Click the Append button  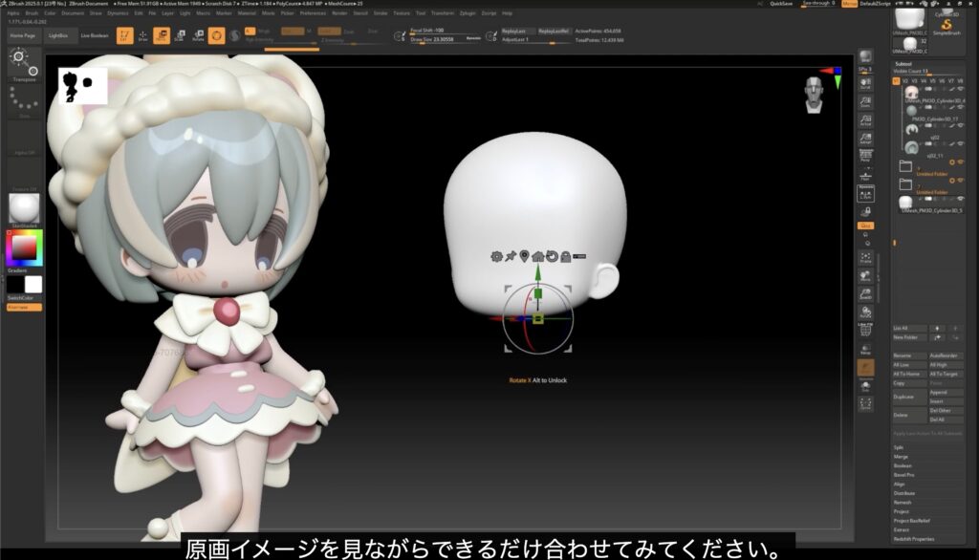946,393
